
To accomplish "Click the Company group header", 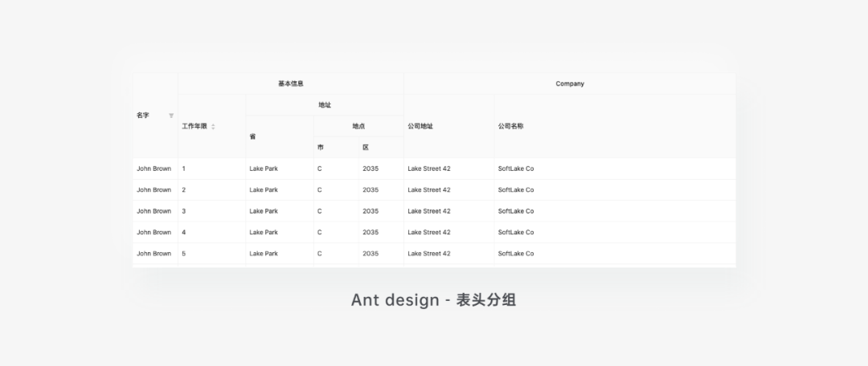I will [570, 83].
